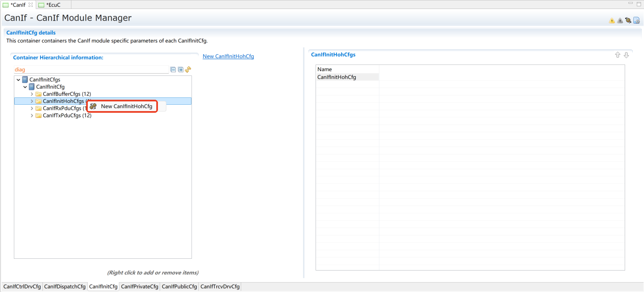Expand the CanIfBufferCfgs folder
The height and width of the screenshot is (292, 644).
click(32, 94)
